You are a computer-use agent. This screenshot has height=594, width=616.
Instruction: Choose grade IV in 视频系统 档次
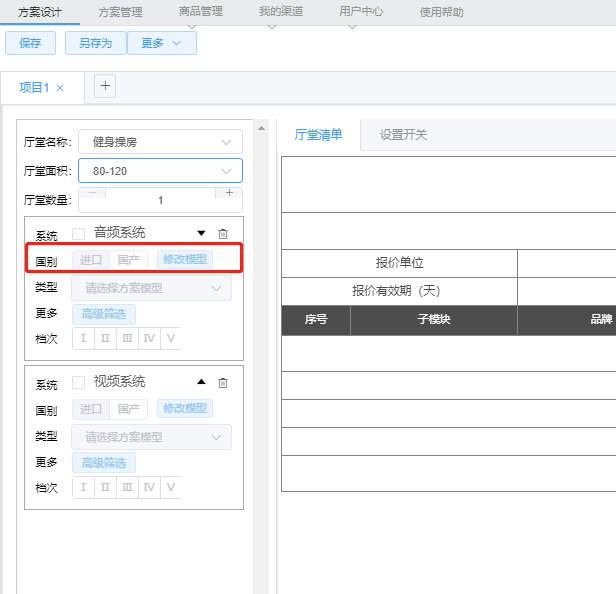pos(149,488)
